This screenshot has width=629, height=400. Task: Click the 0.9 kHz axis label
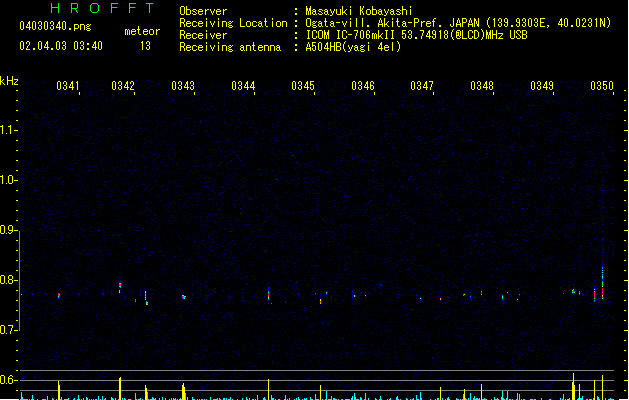(8, 230)
